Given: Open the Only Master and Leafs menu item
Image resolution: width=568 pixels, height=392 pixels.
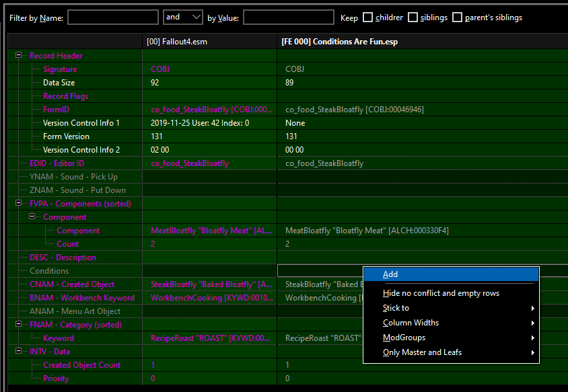Looking at the screenshot, I should (451, 352).
